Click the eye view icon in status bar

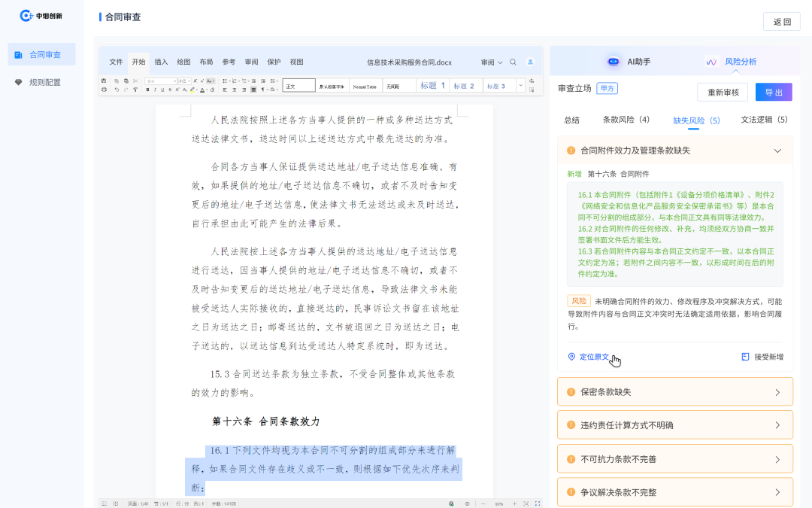pyautogui.click(x=467, y=503)
